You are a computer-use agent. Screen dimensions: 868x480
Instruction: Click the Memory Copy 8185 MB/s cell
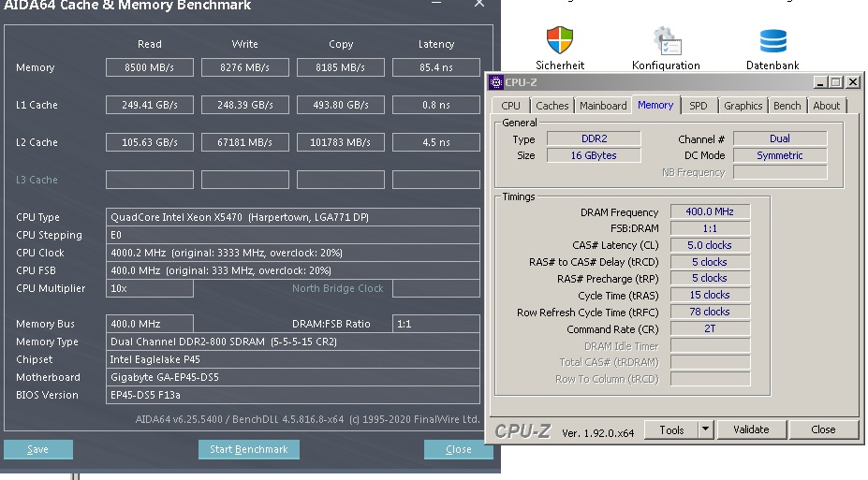tap(341, 67)
